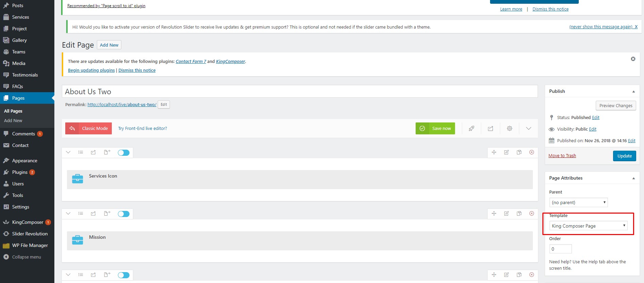Switch to Classic Mode editor
The image size is (644, 283).
click(x=88, y=129)
